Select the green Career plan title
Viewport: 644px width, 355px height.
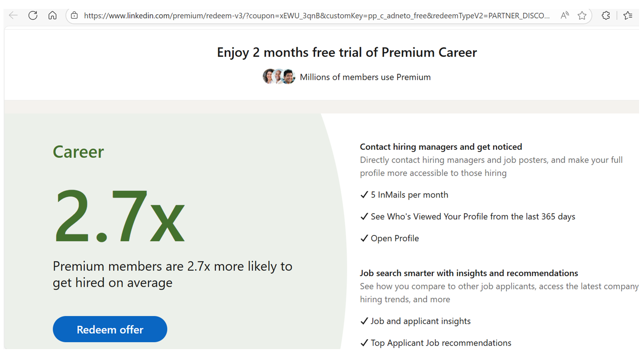pos(78,152)
